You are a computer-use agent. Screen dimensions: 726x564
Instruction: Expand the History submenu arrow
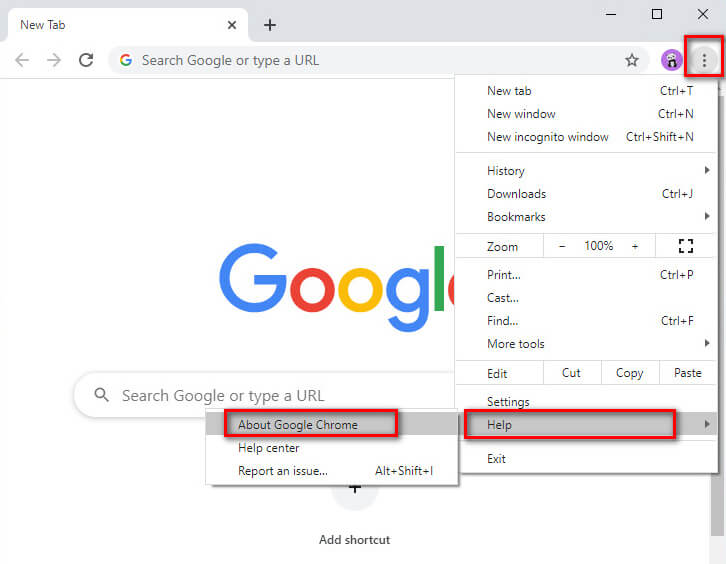tap(707, 170)
